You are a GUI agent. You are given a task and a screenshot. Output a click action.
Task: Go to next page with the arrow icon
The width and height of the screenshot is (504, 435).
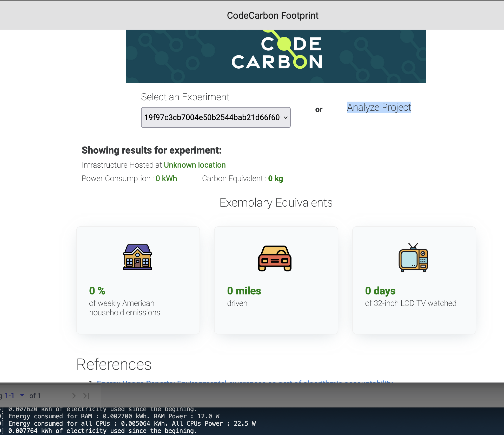74,396
